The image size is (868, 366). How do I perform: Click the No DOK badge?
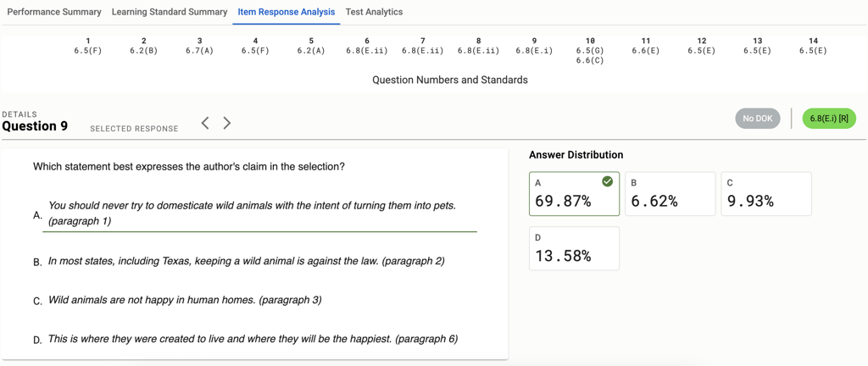(x=757, y=119)
